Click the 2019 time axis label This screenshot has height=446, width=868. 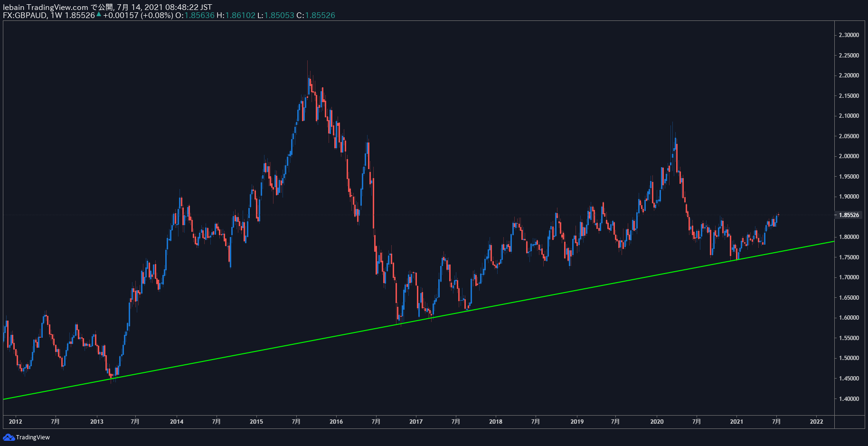(x=577, y=422)
